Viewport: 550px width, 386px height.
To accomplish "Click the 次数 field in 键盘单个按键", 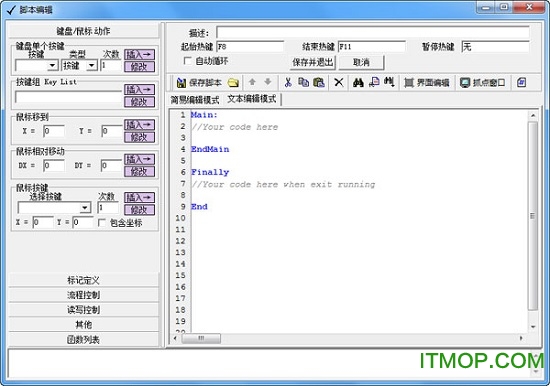I will (111, 66).
